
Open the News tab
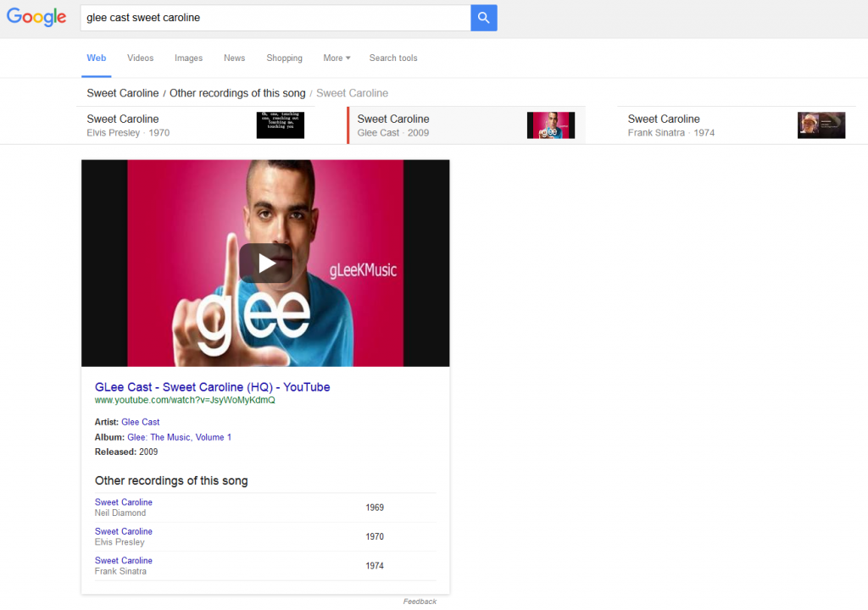(x=234, y=58)
